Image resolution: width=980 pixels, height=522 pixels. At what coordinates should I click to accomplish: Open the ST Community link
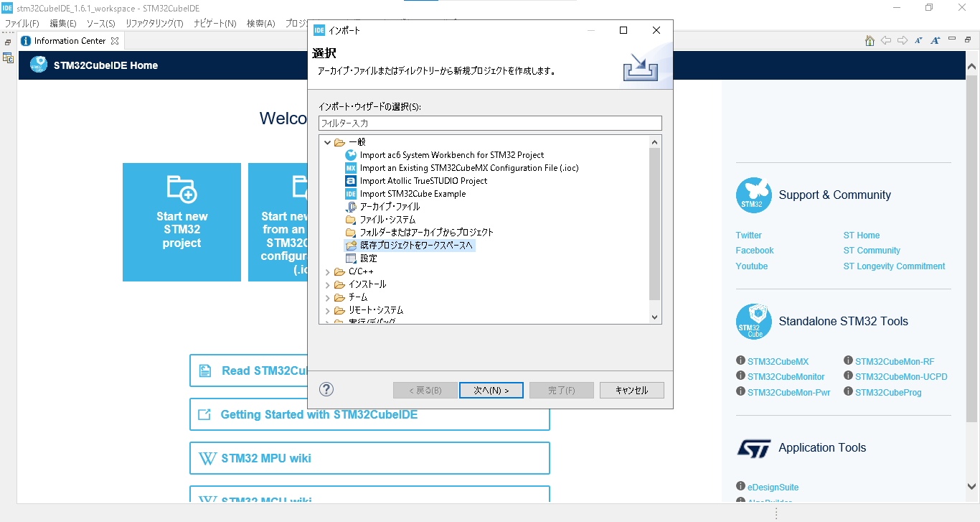[872, 251]
